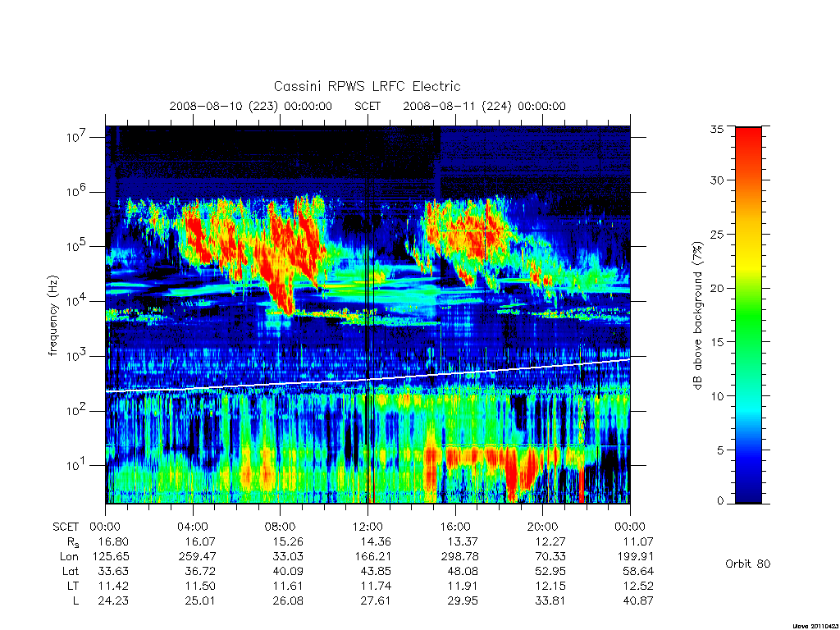Click the color bar gradient legend
Screen dimensions: 840x630
pos(748,315)
